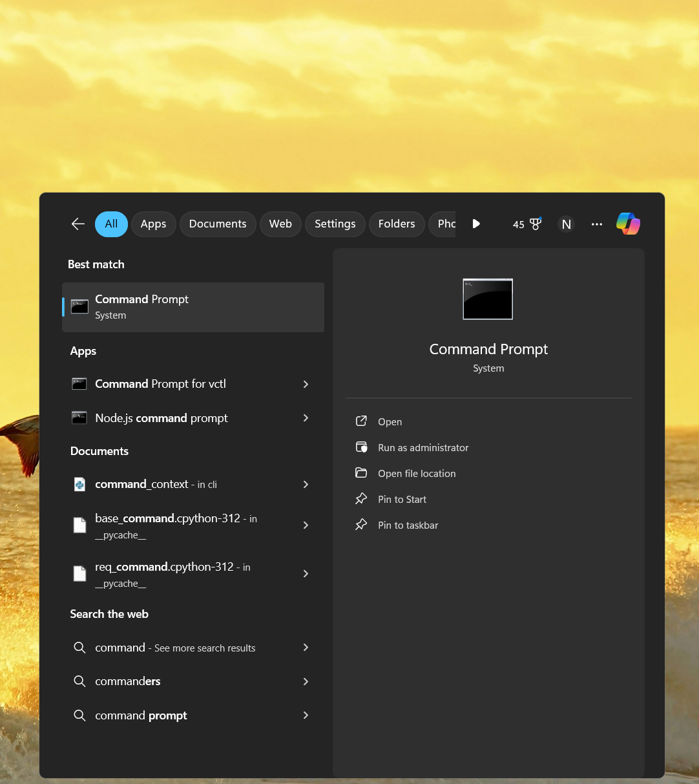Select Command Prompt under Best match
This screenshot has height=784, width=699.
click(193, 306)
